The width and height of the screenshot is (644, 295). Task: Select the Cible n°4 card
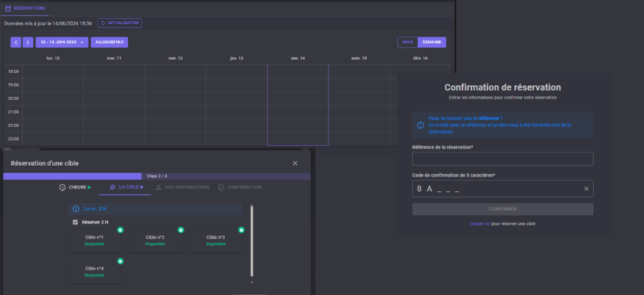pos(94,272)
